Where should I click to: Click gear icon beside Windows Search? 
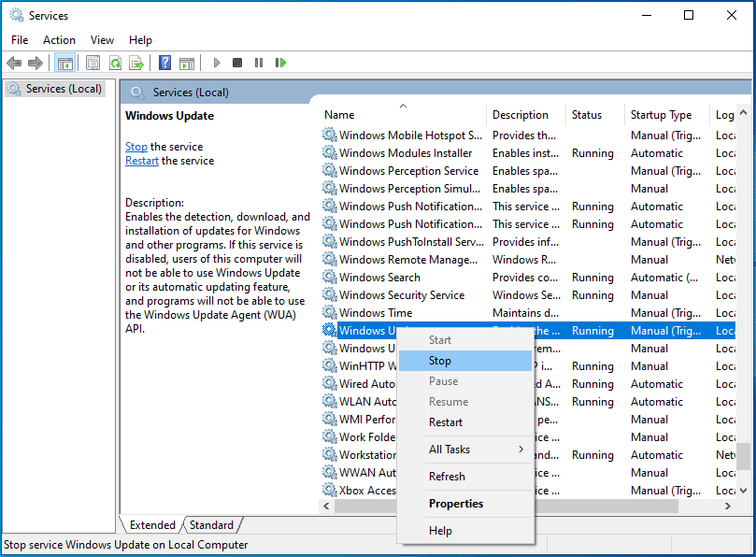330,278
